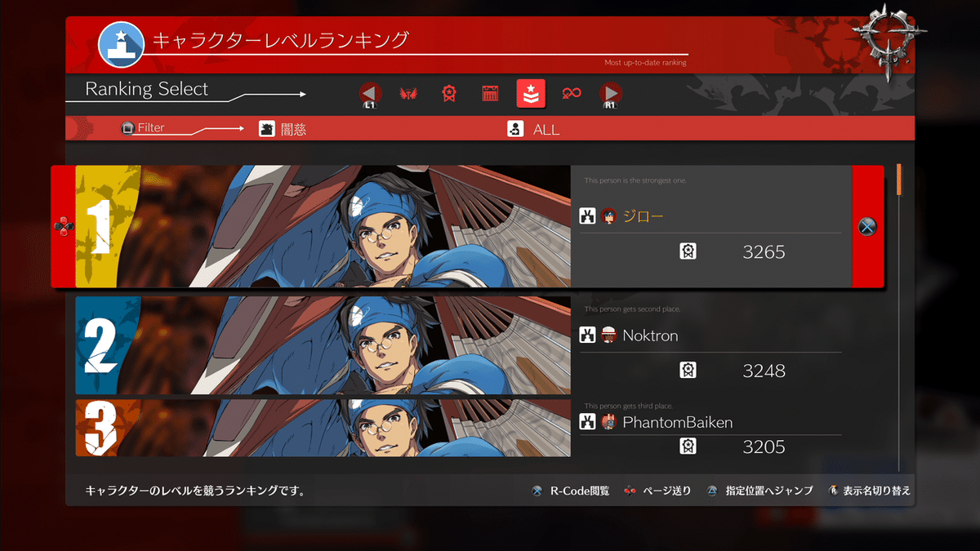980x551 pixels.
Task: Click the X button on first rank entry
Action: pyautogui.click(x=867, y=227)
